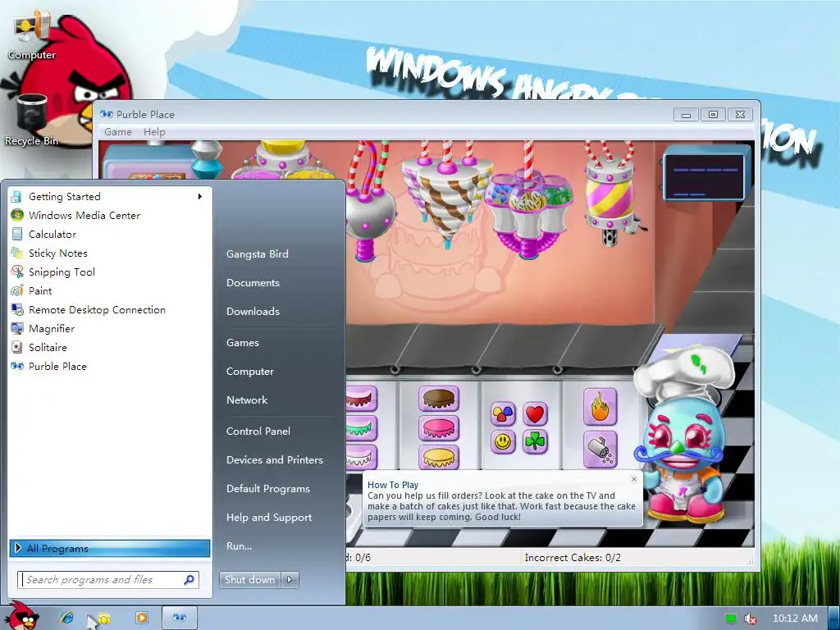Open Windows Media Player taskbar icon
Viewport: 840px width, 630px height.
pos(141,618)
